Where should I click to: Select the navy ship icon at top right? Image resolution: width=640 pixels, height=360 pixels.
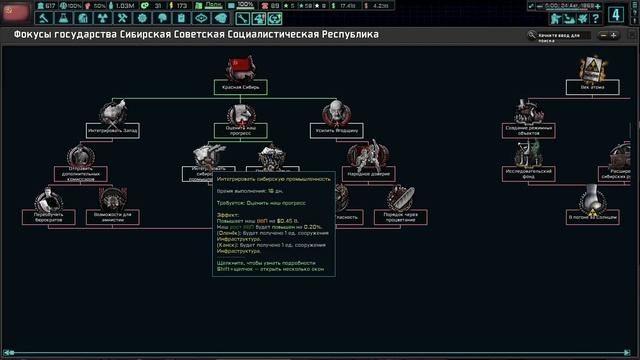569,18
